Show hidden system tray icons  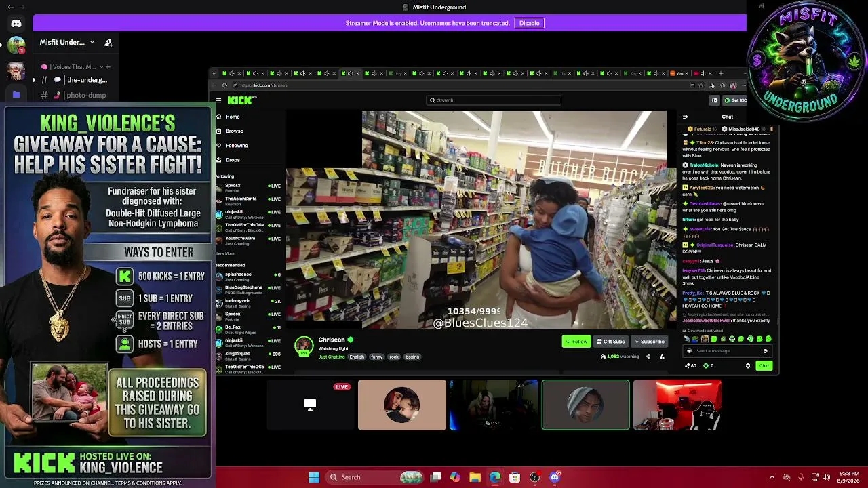click(x=772, y=477)
